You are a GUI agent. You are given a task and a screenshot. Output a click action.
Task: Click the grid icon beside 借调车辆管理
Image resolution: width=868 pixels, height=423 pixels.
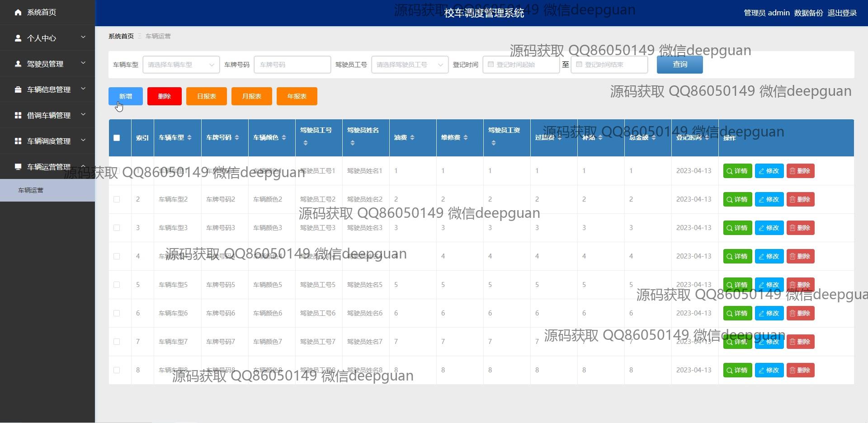pyautogui.click(x=18, y=115)
